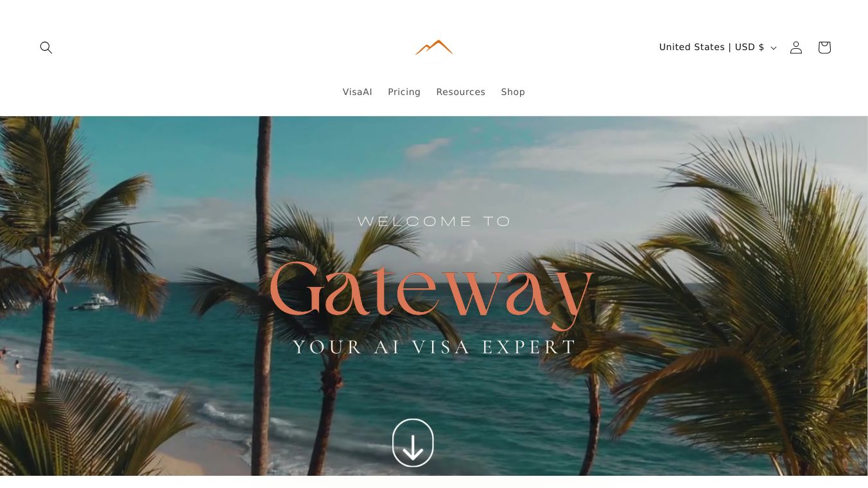This screenshot has width=868, height=488.
Task: Open the Resources menu link
Action: pos(461,92)
